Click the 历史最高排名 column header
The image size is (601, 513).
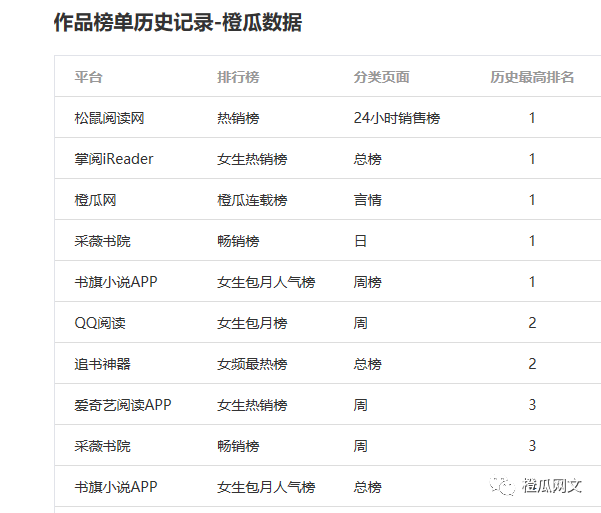pos(532,77)
